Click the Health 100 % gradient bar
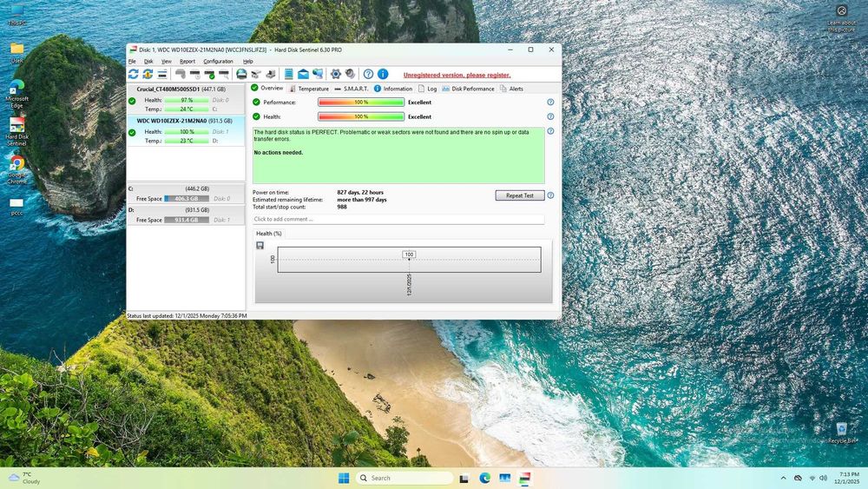This screenshot has width=868, height=489. 361,116
